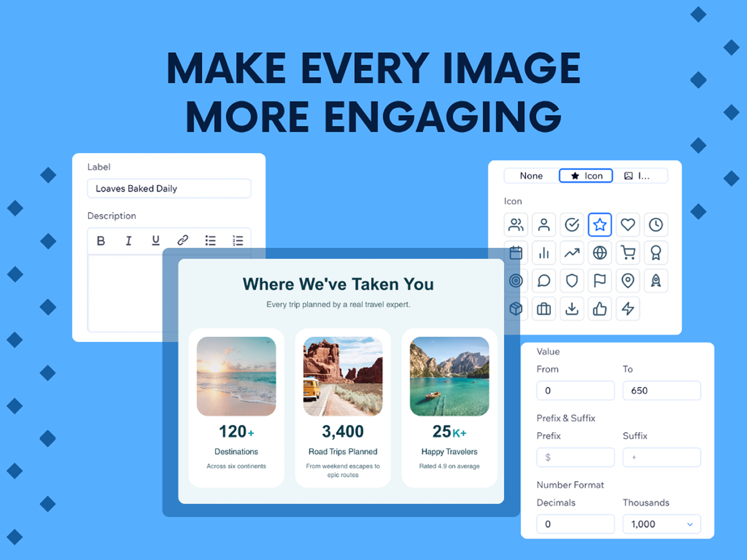Apply bulleted list in Description toolbar
747x560 pixels.
click(210, 241)
